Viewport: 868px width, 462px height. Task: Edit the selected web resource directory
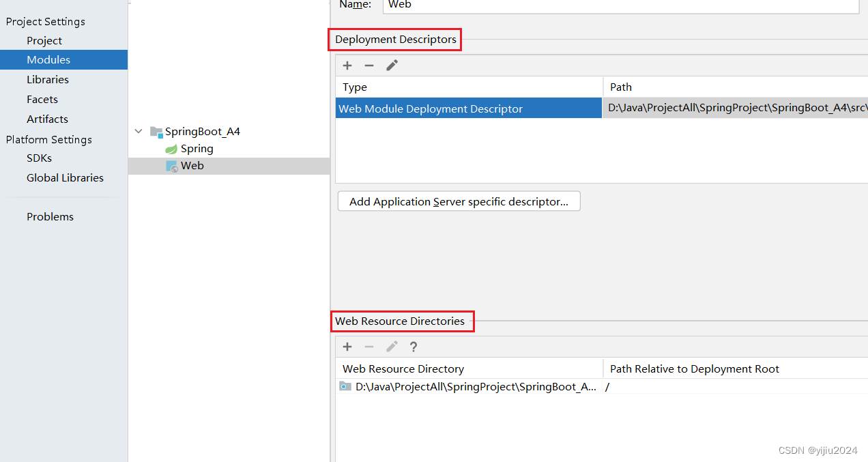coord(392,347)
